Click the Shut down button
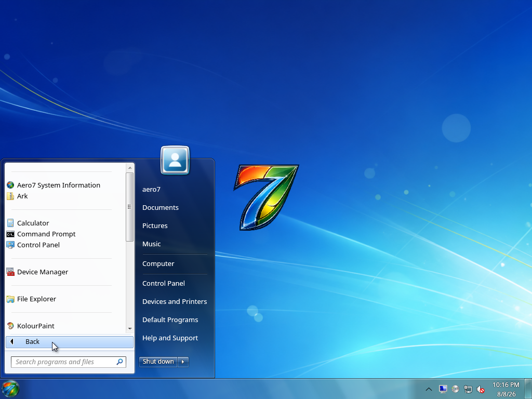Screen dimensions: 532x399 pyautogui.click(x=158, y=362)
